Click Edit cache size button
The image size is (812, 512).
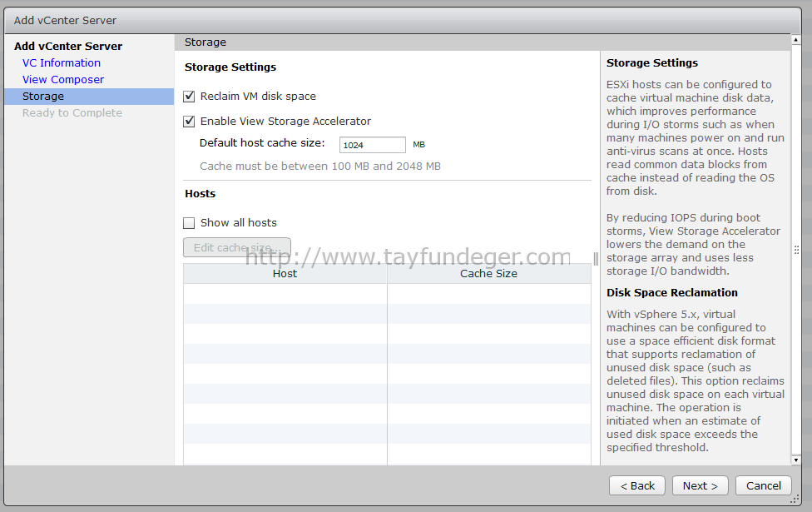pyautogui.click(x=237, y=248)
